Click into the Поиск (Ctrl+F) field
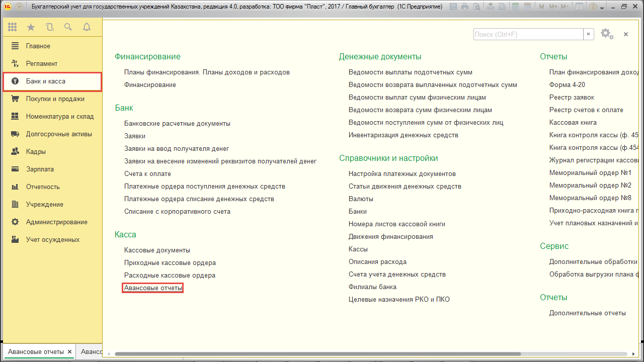644x362 pixels. 528,34
